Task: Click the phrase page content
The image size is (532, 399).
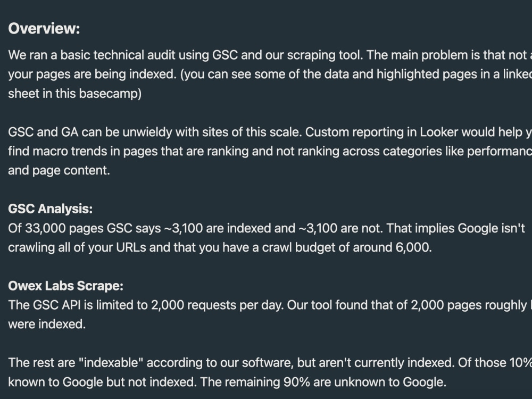Action: (x=71, y=171)
